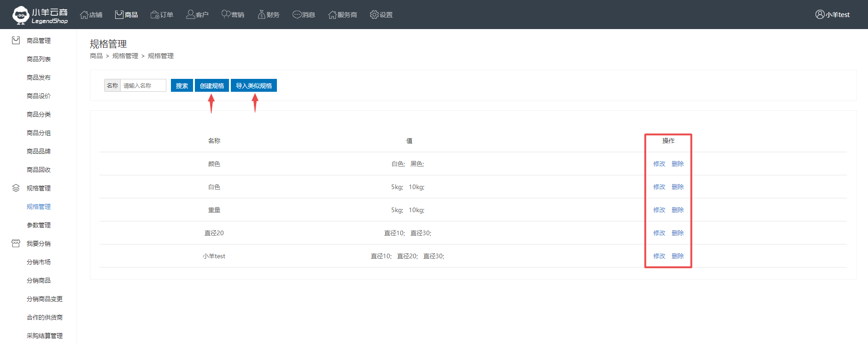
Task: Click the 创建规格 button
Action: click(x=211, y=86)
